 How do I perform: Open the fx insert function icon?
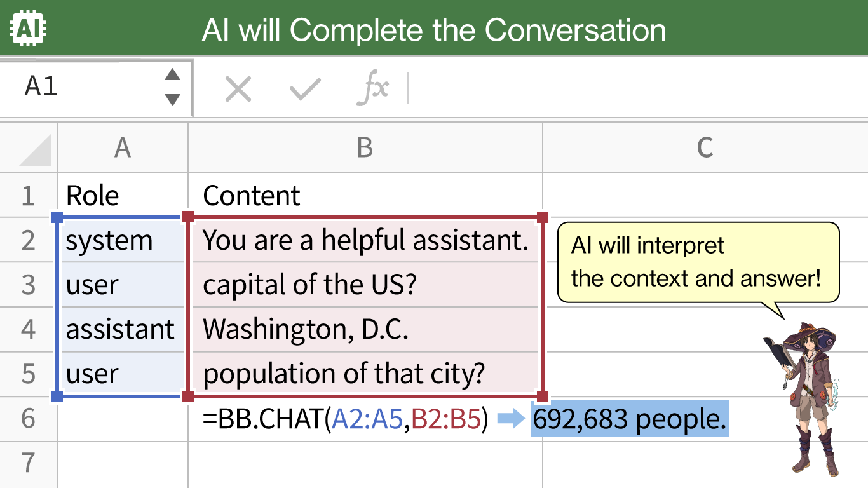point(372,88)
